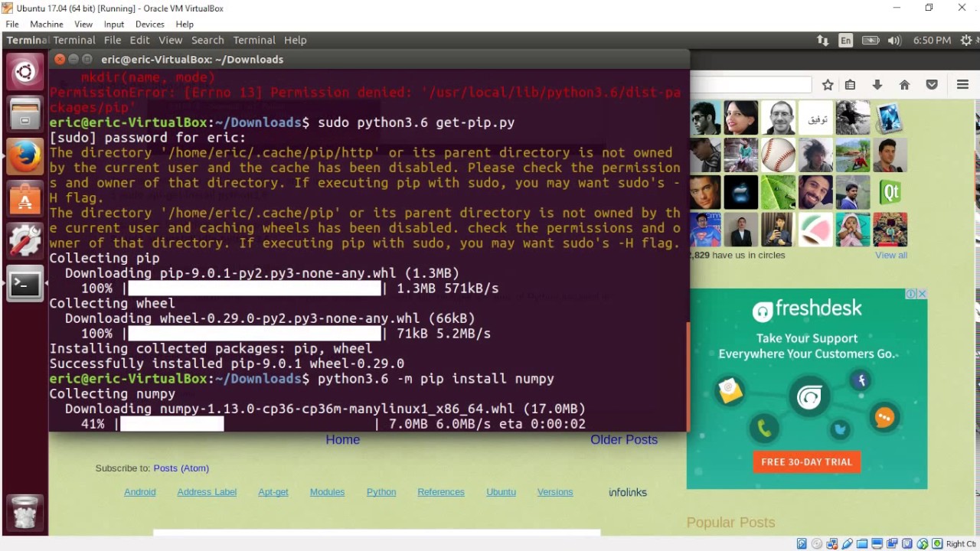This screenshot has height=551, width=980.
Task: Select the Terminal icon in the dock
Action: tap(24, 284)
